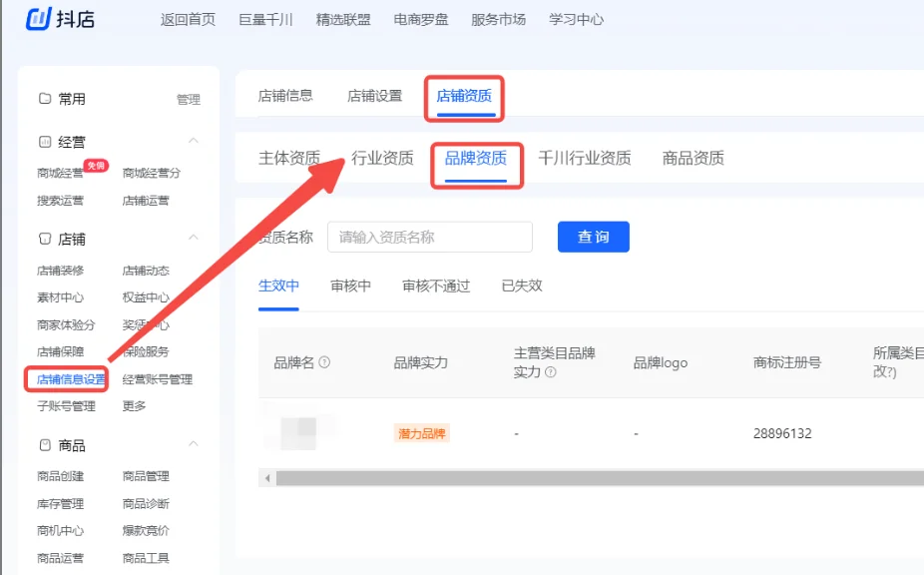Screen dimensions: 924x575
Task: Click the 抖店 logo icon
Action: 39,18
